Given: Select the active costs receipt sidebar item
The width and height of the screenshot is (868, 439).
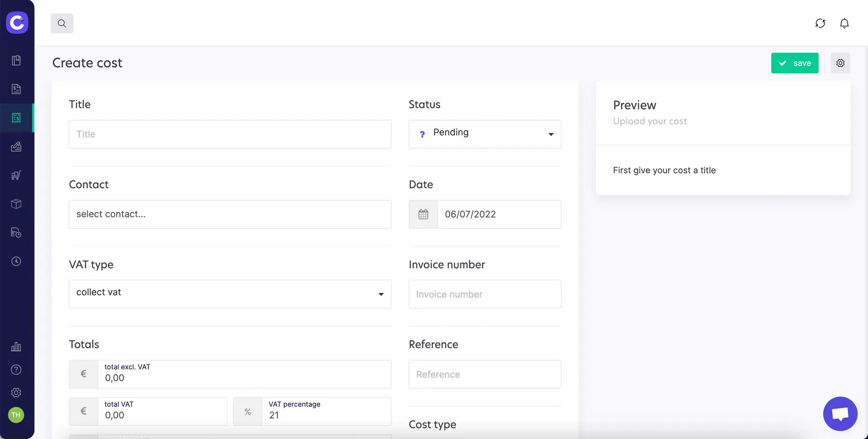Looking at the screenshot, I should pyautogui.click(x=16, y=118).
